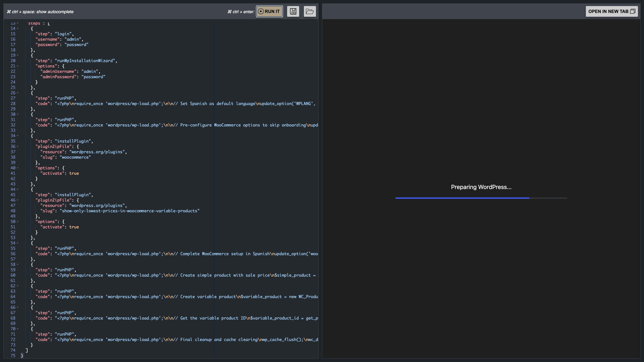Click the Preparing WordPress progress bar

click(481, 198)
